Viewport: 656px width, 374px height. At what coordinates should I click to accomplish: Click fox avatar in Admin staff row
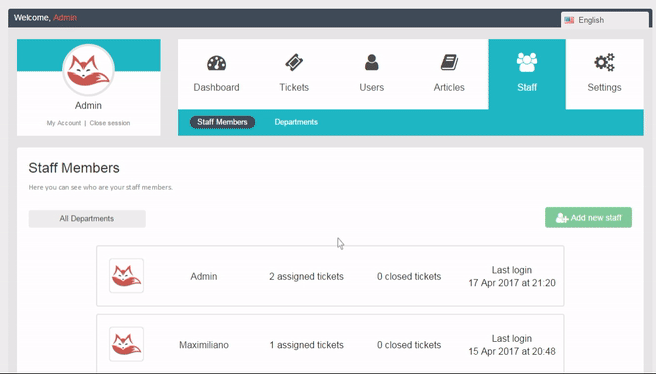click(126, 276)
